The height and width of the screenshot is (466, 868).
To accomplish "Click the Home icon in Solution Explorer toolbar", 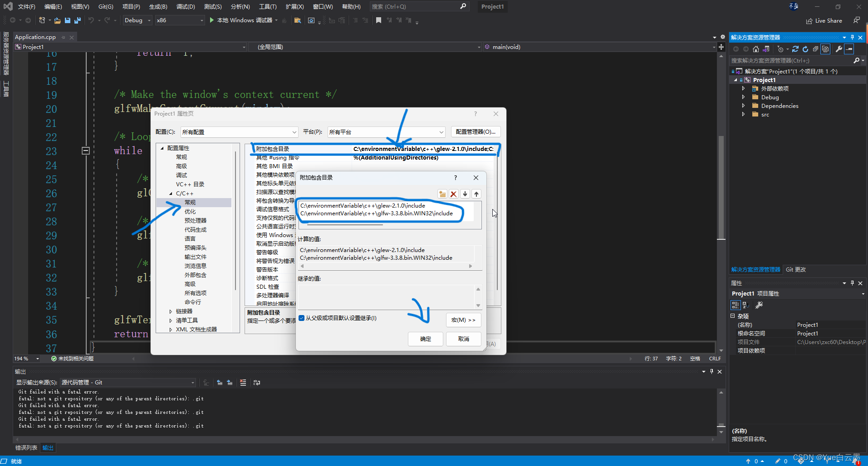I will pyautogui.click(x=755, y=49).
